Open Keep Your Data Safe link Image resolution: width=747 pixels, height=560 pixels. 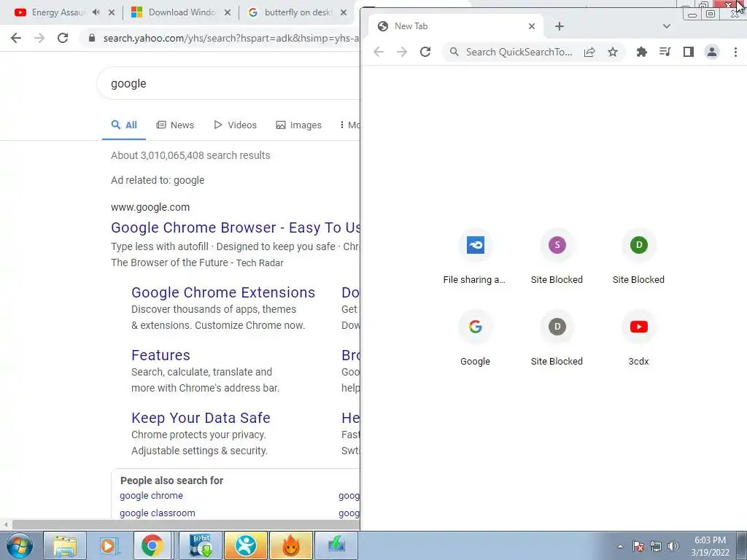201,418
